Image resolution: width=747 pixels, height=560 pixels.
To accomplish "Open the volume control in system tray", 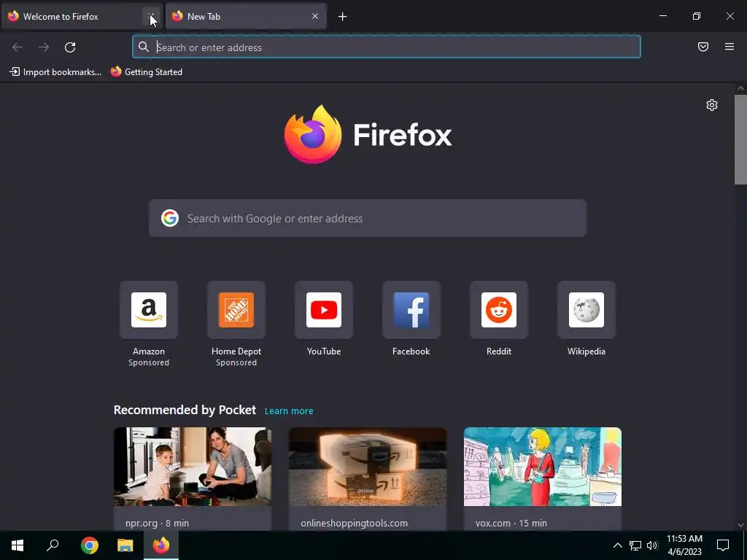I will click(x=652, y=545).
